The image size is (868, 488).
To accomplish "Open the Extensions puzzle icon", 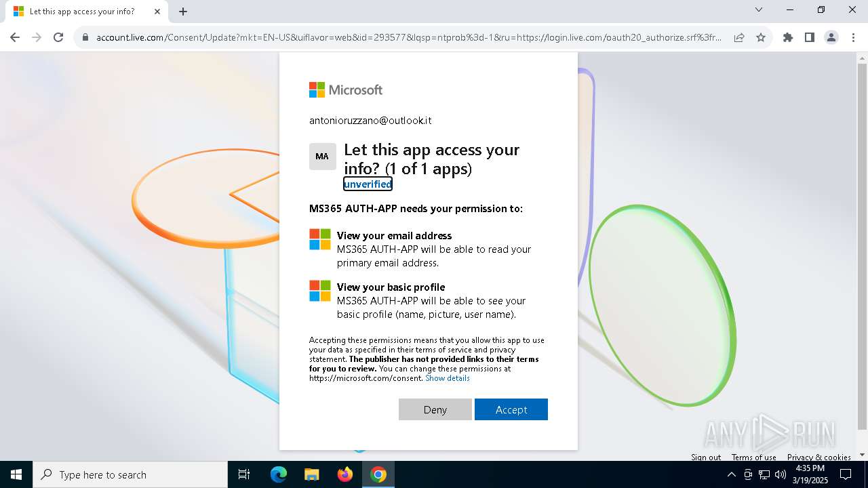I will (788, 38).
